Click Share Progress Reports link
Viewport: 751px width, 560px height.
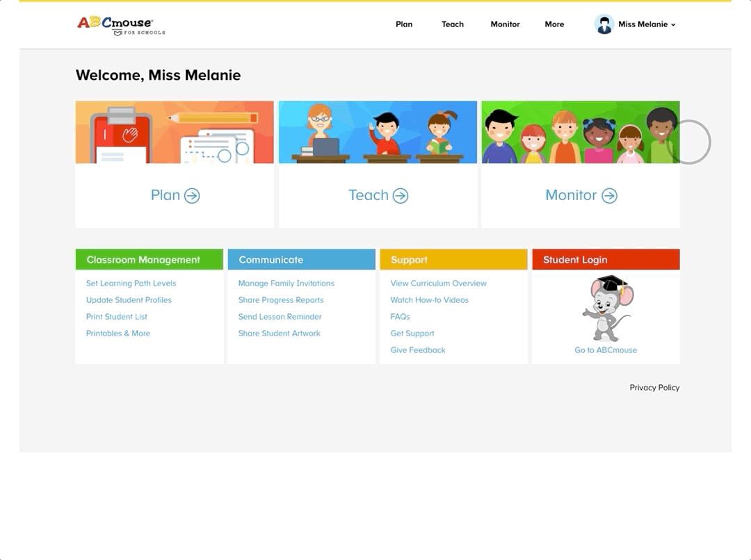coord(281,300)
